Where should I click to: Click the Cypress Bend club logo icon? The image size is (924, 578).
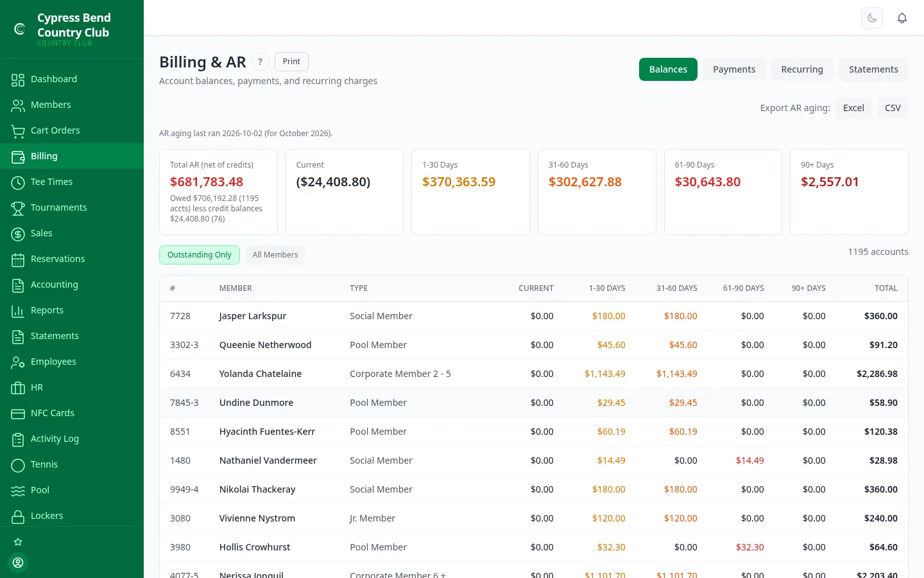[x=19, y=29]
